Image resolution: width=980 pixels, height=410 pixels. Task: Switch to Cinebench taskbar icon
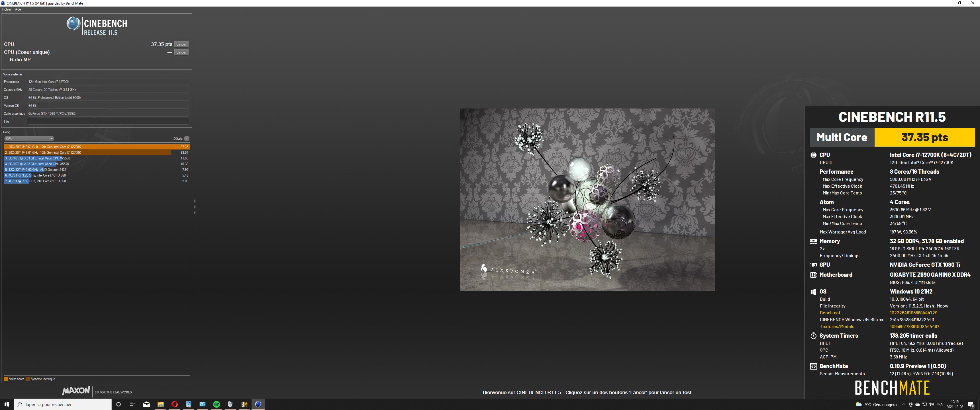click(x=258, y=404)
